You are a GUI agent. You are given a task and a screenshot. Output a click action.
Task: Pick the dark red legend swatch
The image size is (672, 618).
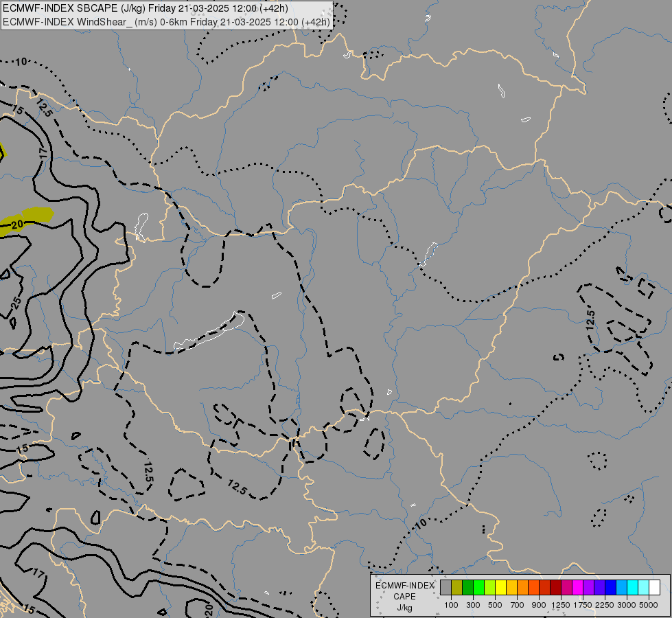click(x=555, y=587)
